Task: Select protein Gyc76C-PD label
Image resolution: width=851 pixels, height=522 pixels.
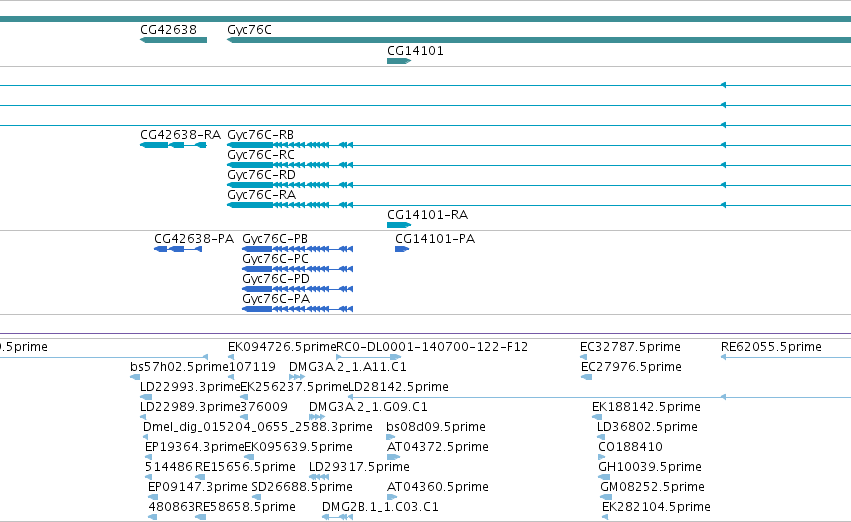Action: click(x=276, y=279)
